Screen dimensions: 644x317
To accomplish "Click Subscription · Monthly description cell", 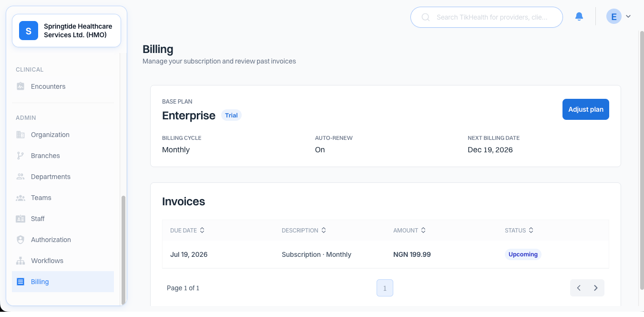I will point(317,254).
